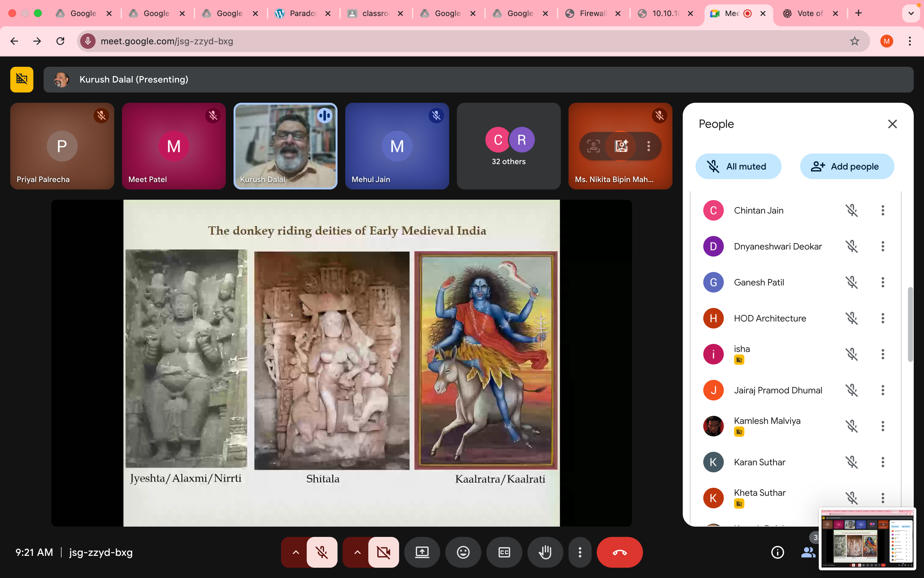Bookmark this page with star icon
Screen dimensions: 924x578
tap(854, 41)
